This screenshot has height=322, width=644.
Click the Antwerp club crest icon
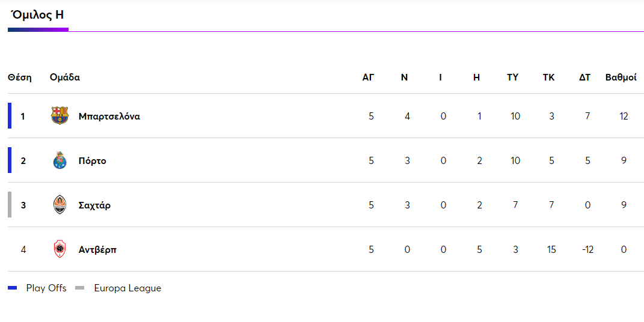60,249
